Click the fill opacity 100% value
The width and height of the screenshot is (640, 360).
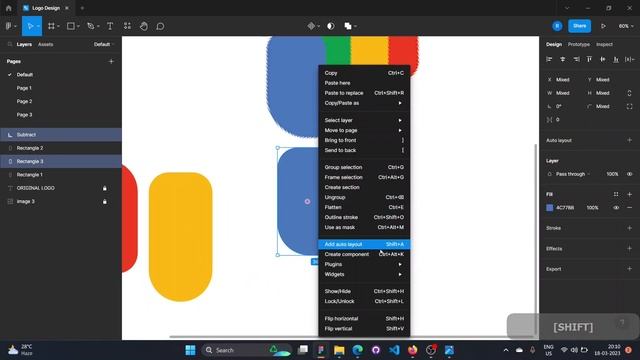pos(593,208)
